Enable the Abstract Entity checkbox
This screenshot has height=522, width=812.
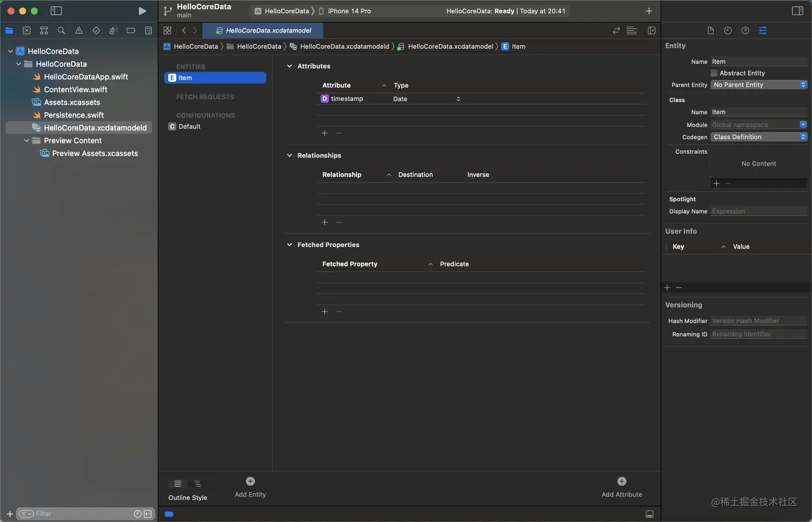pyautogui.click(x=714, y=73)
